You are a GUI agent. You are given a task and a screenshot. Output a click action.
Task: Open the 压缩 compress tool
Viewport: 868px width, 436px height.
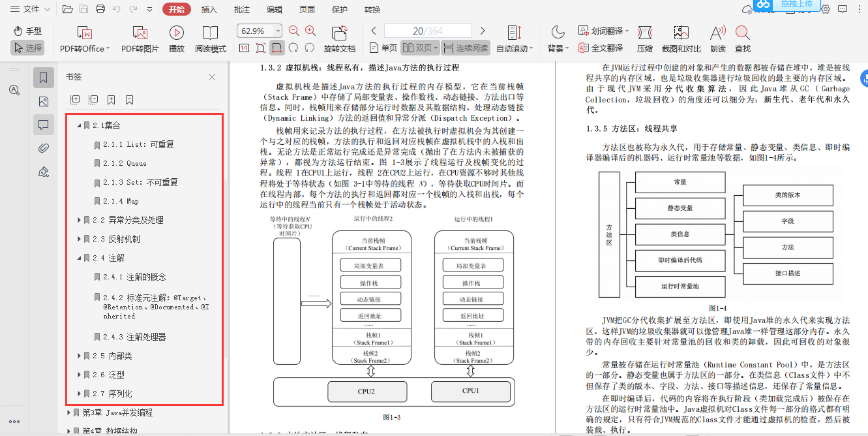pyautogui.click(x=644, y=37)
